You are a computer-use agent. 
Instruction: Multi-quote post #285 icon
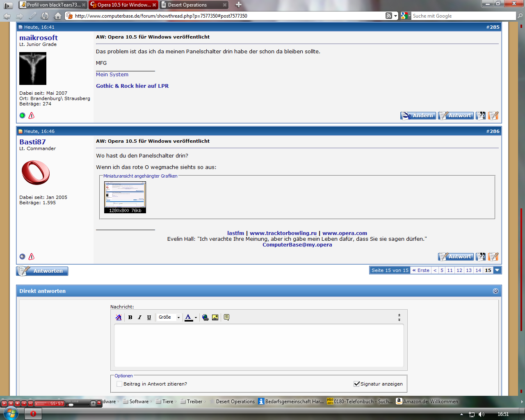(481, 116)
